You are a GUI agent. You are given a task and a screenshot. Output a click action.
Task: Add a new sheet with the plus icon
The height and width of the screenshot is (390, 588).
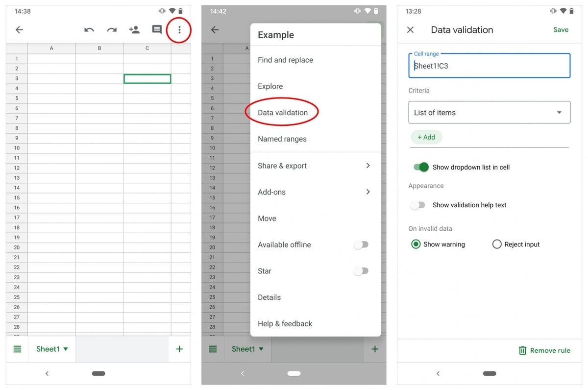pos(179,349)
